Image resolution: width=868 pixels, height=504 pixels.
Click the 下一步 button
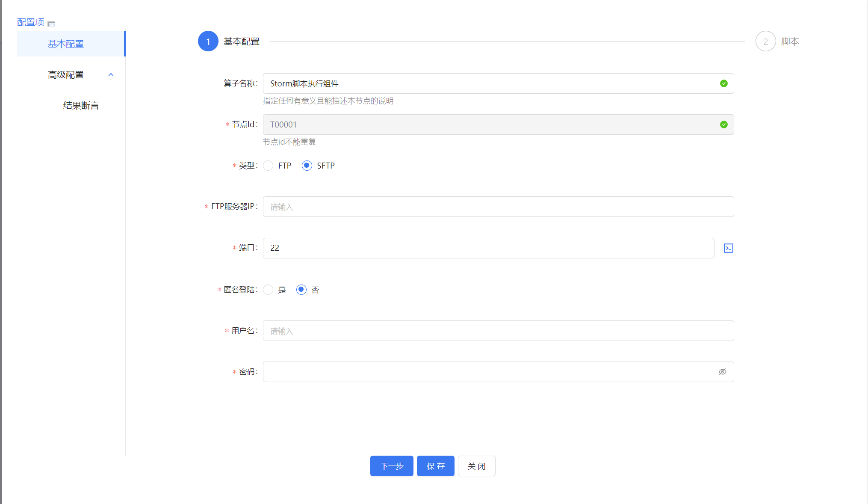pos(392,466)
